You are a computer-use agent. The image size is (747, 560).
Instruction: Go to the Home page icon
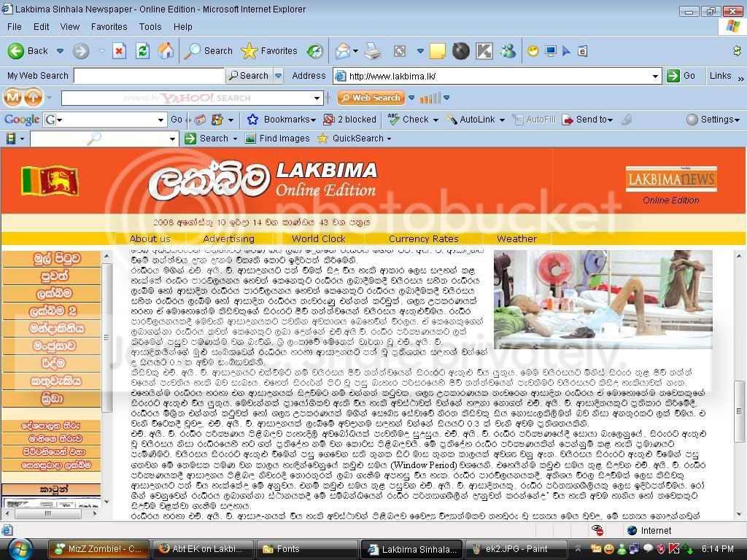click(166, 50)
